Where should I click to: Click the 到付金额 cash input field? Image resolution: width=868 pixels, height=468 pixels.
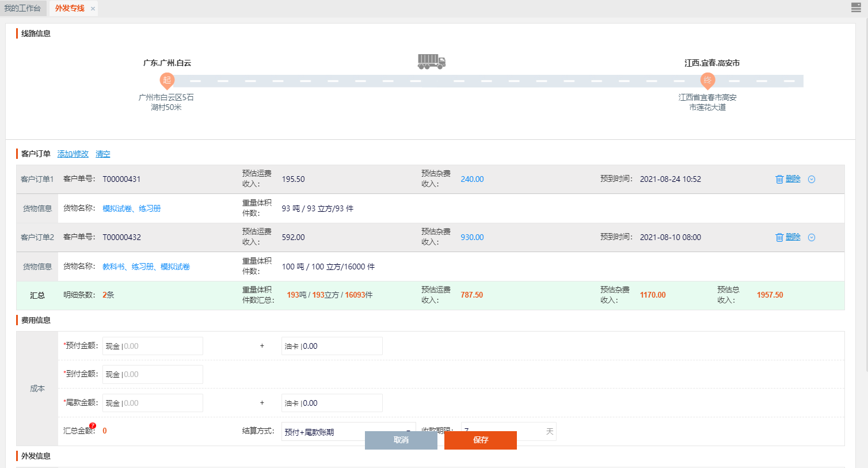click(153, 374)
